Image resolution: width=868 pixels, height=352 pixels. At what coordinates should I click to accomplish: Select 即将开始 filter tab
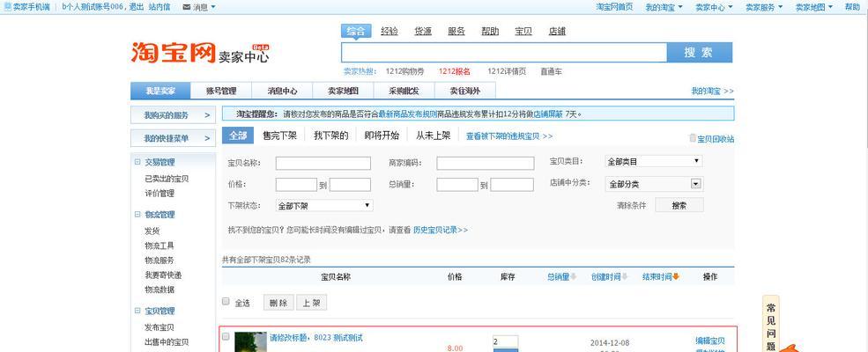382,136
